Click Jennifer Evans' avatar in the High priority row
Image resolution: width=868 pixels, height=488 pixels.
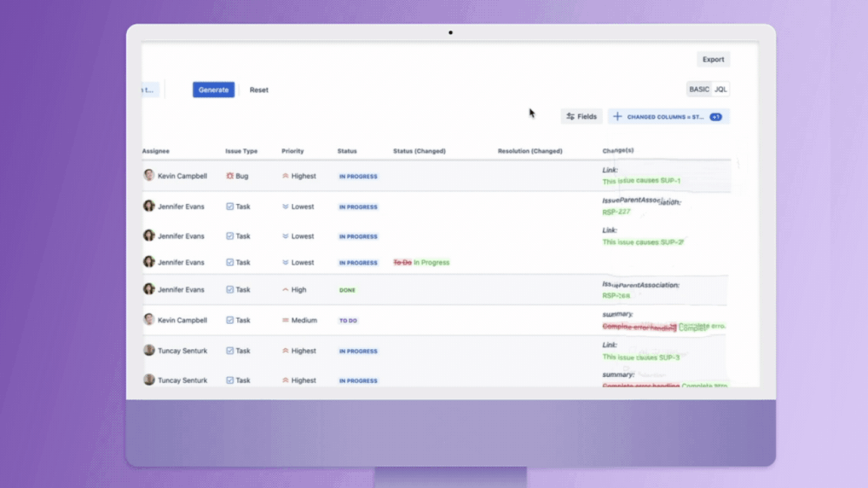(x=149, y=289)
